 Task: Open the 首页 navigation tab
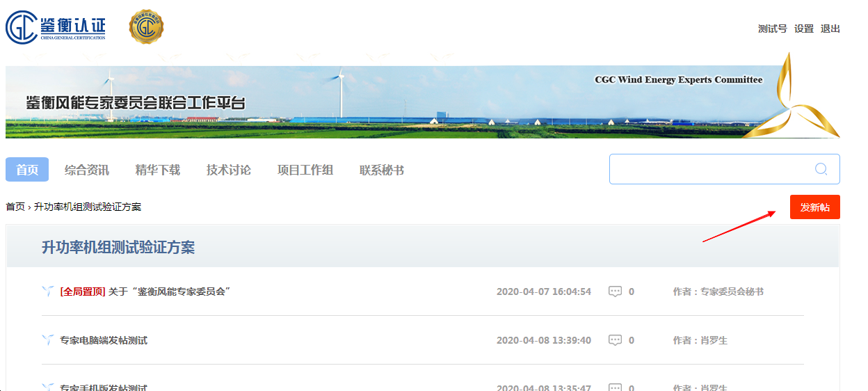(27, 170)
